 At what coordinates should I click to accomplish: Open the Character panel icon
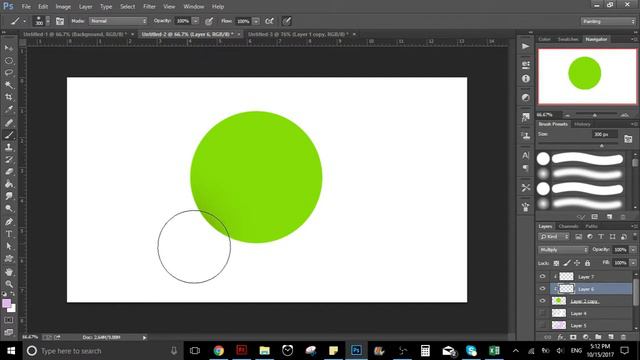pyautogui.click(x=525, y=155)
